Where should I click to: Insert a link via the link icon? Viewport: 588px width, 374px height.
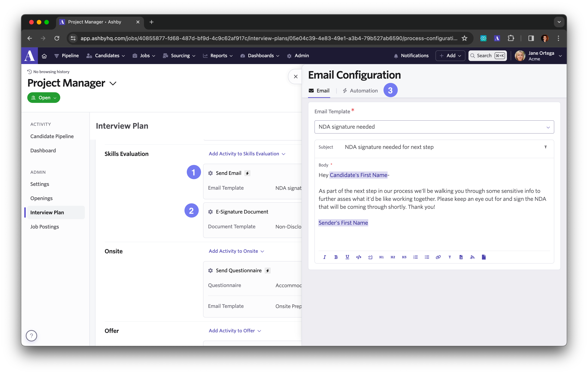coord(438,257)
